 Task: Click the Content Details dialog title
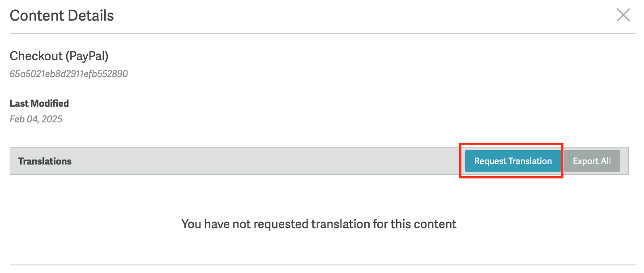[x=62, y=16]
